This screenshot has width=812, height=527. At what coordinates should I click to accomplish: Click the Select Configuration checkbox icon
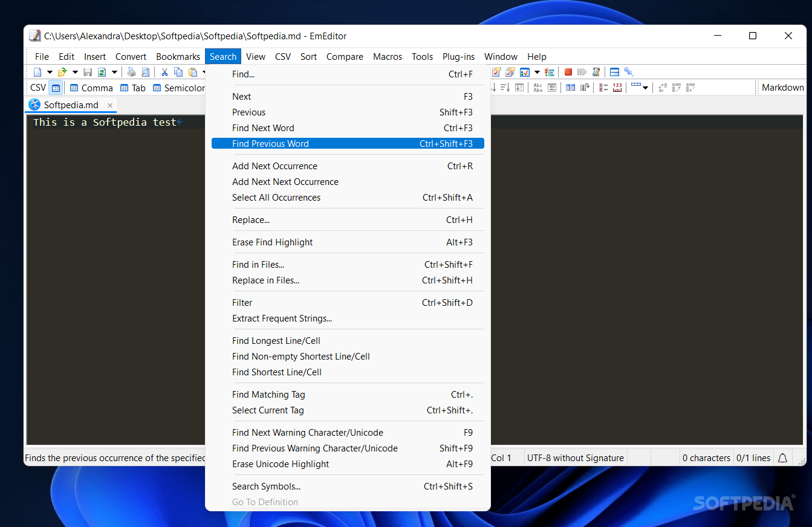pyautogui.click(x=525, y=72)
